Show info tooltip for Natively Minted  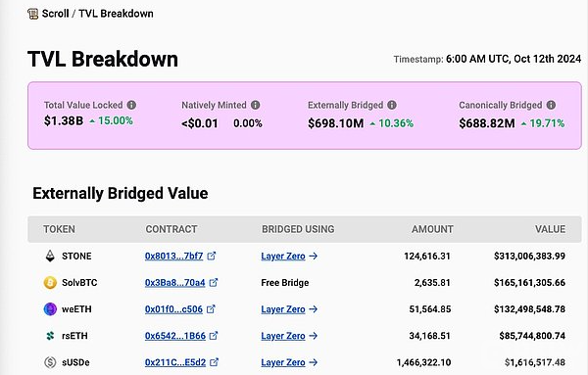(256, 105)
